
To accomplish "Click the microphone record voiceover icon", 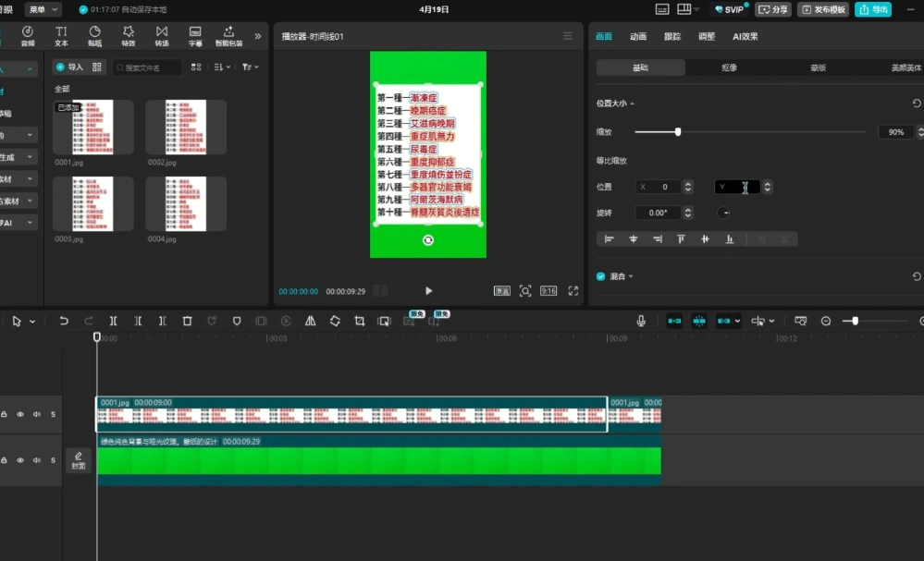I will (641, 321).
